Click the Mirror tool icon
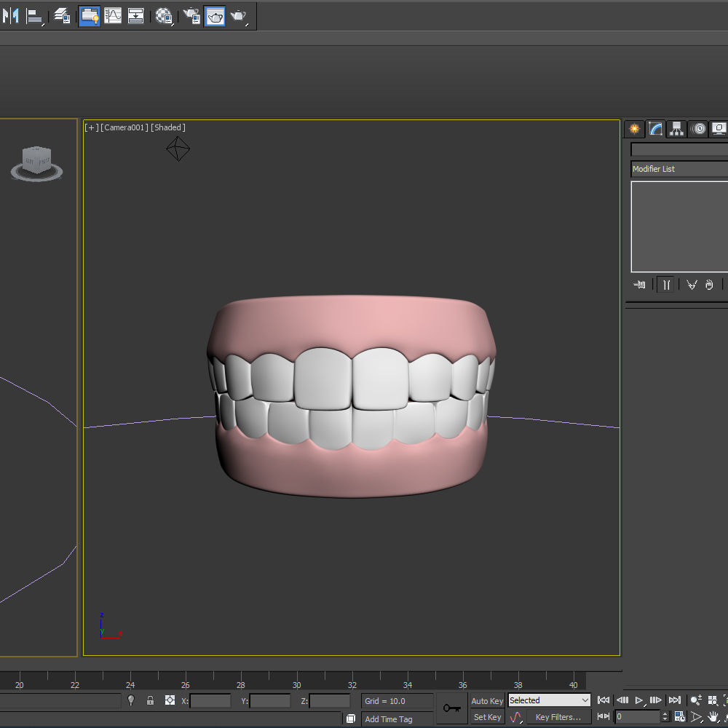Viewport: 728px width, 728px height. (x=11, y=16)
